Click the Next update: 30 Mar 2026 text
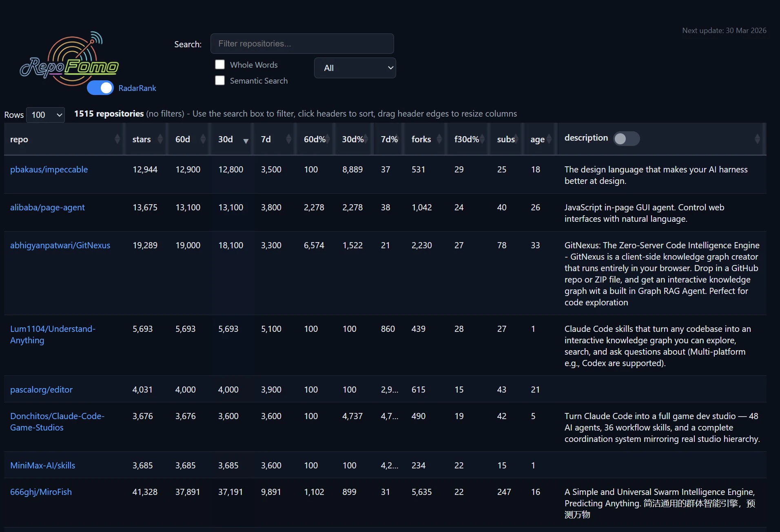780x532 pixels. pos(724,31)
